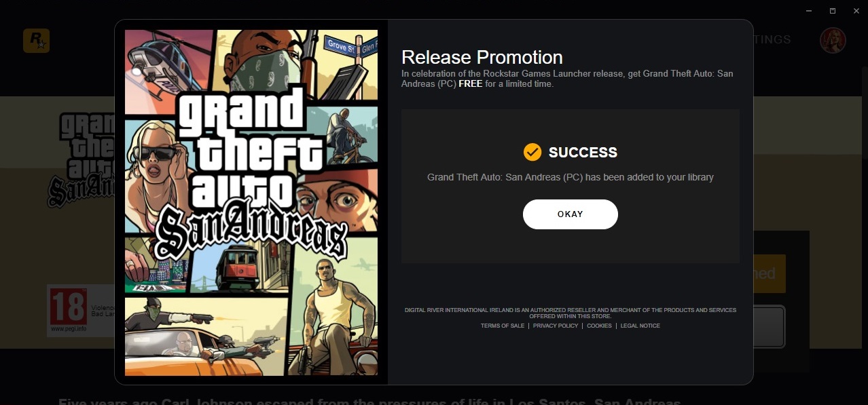Click the gray outlined button below Owned
The height and width of the screenshot is (405, 868).
coord(770,327)
